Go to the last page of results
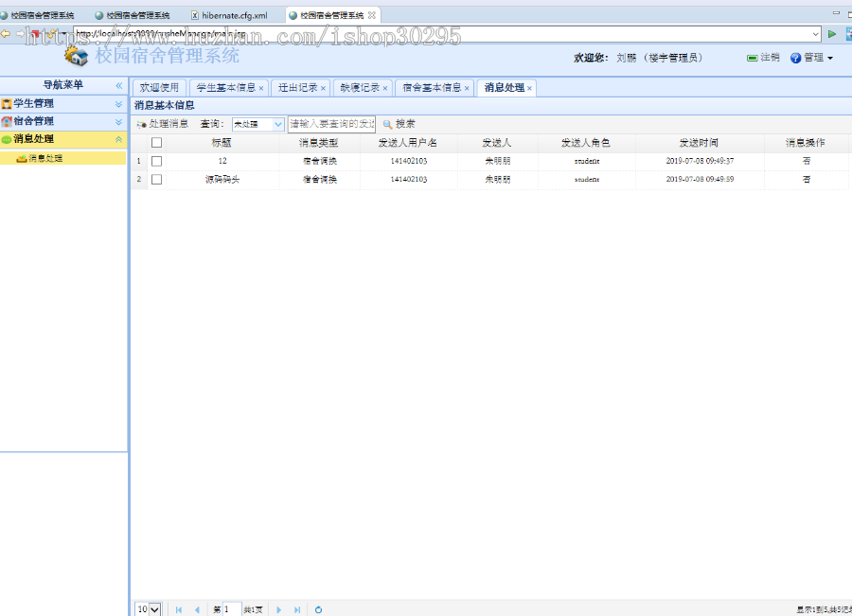The width and height of the screenshot is (852, 616). coord(296,609)
